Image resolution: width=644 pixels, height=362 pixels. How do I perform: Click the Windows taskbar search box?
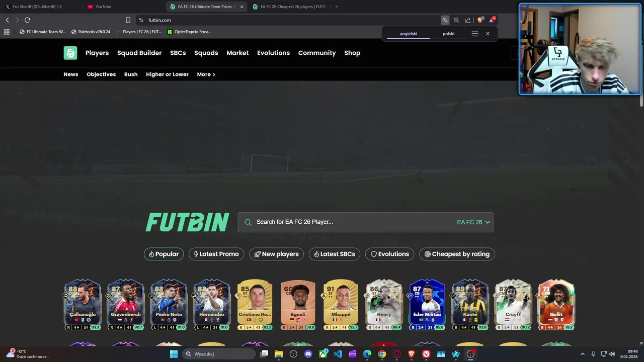click(x=219, y=354)
